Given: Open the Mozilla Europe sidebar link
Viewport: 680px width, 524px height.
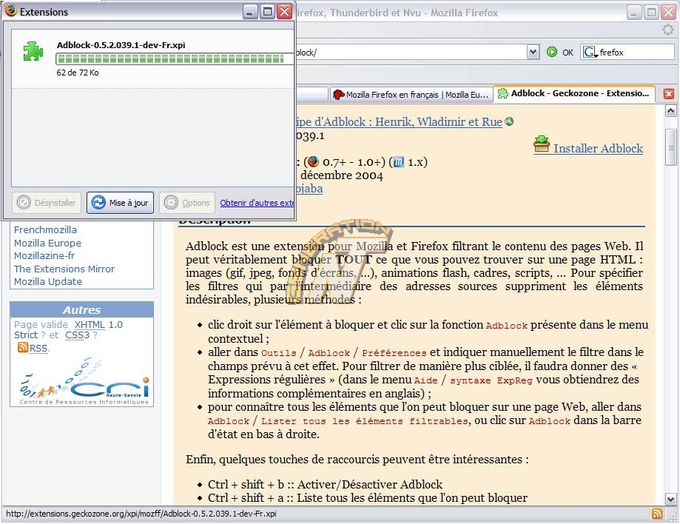Looking at the screenshot, I should pyautogui.click(x=47, y=243).
